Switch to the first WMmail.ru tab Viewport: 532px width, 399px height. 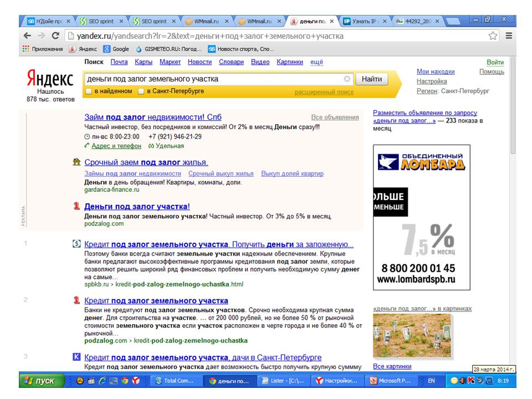click(207, 21)
